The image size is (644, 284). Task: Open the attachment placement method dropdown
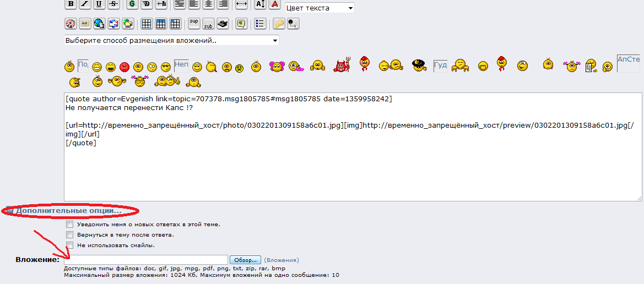(x=171, y=41)
